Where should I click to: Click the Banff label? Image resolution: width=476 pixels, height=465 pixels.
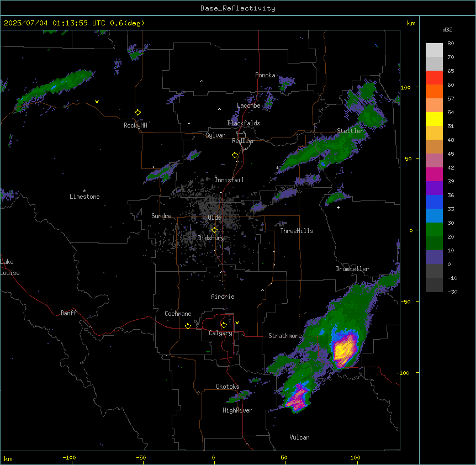68,313
